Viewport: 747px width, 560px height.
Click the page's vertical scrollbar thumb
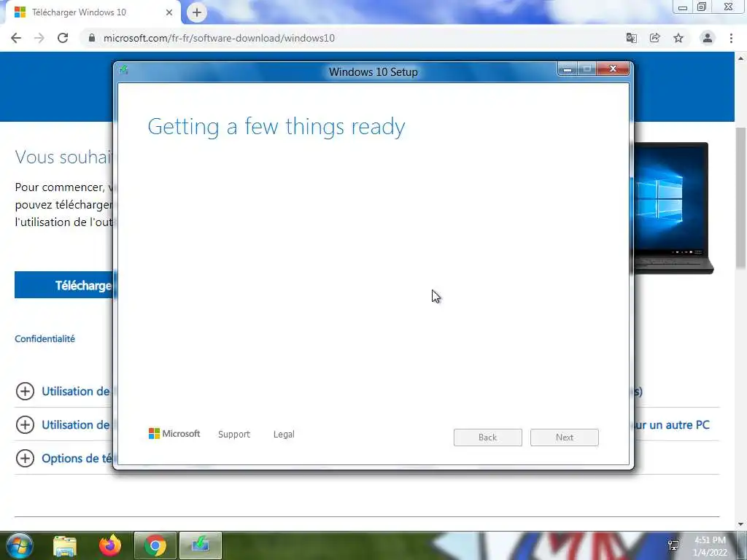click(740, 197)
